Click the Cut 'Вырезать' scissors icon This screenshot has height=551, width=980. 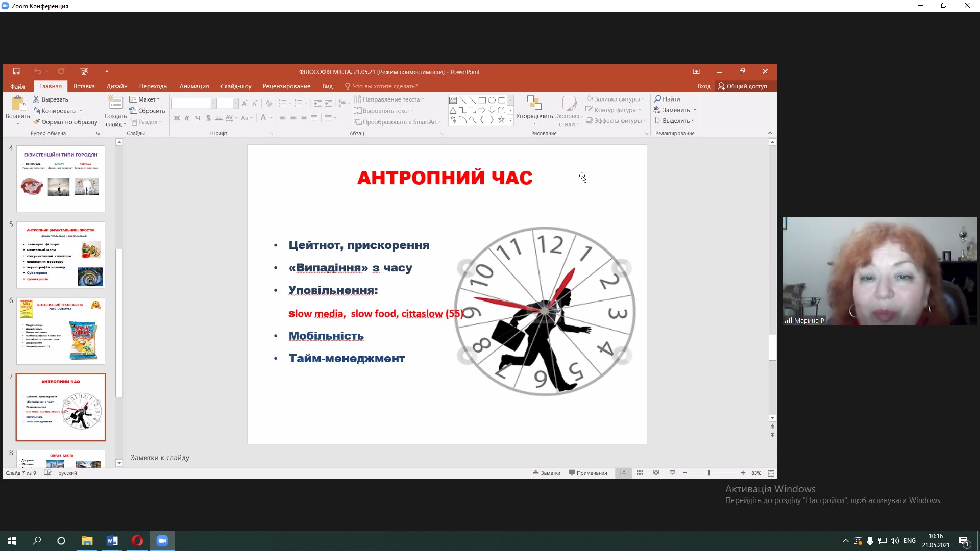coord(36,99)
